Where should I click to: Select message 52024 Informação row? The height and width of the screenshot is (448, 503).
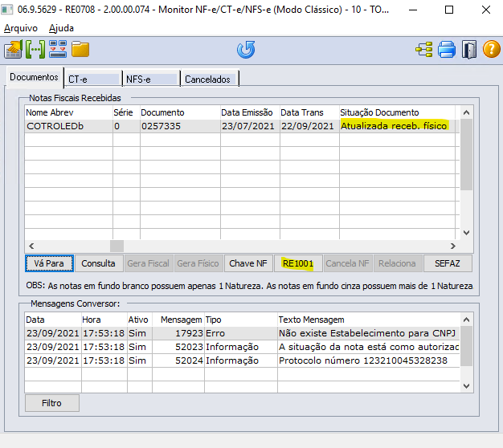coord(242,360)
